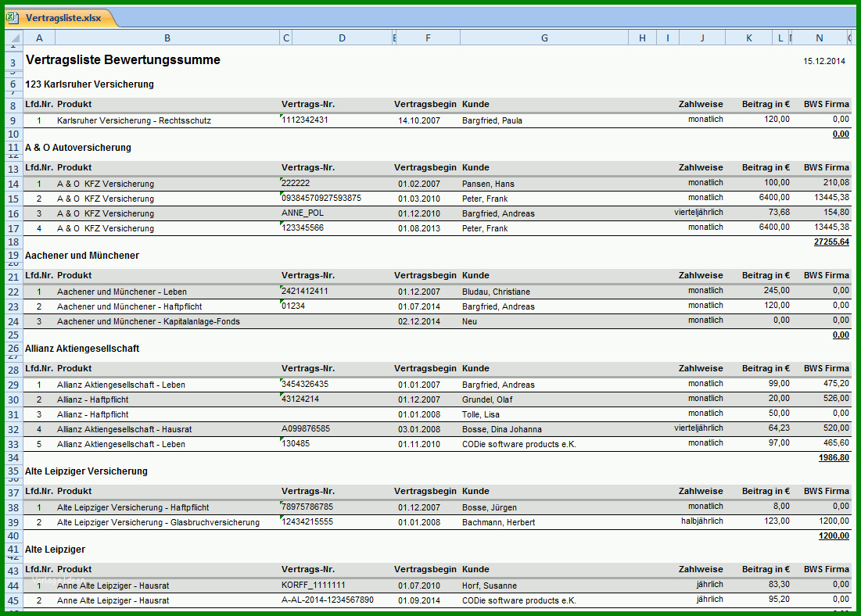Click 'Allianz Aktiengesellschaft - Hausrat' cell
861x616 pixels.
pyautogui.click(x=124, y=429)
